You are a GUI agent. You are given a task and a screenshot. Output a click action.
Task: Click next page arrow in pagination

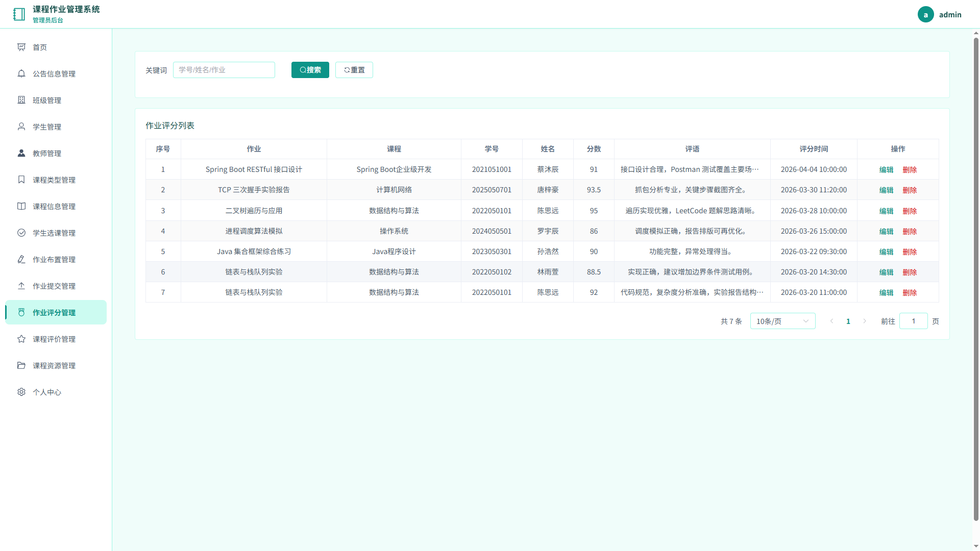tap(865, 321)
